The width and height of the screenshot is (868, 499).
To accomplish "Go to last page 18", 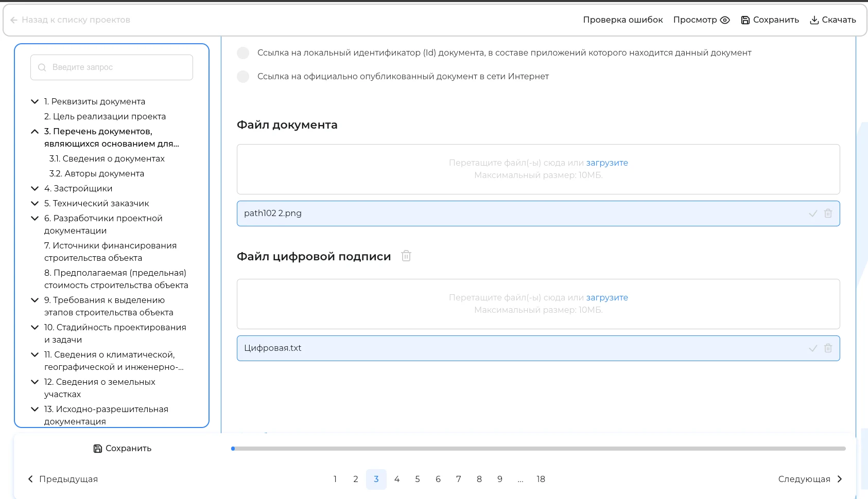I will [541, 479].
